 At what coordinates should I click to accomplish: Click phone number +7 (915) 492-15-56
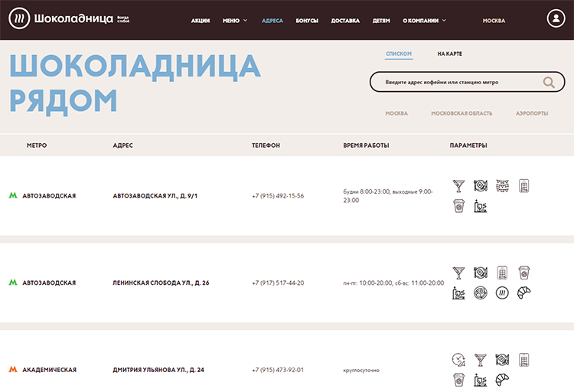(x=278, y=196)
